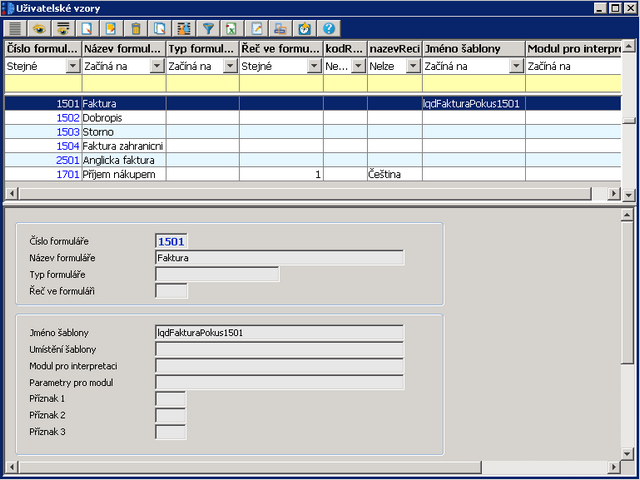The width and height of the screenshot is (640, 480).
Task: Click the funnel filter icon
Action: click(x=208, y=29)
